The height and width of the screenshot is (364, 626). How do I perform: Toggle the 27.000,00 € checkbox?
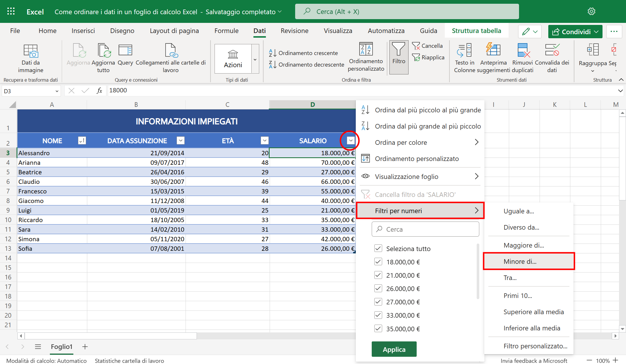(378, 302)
